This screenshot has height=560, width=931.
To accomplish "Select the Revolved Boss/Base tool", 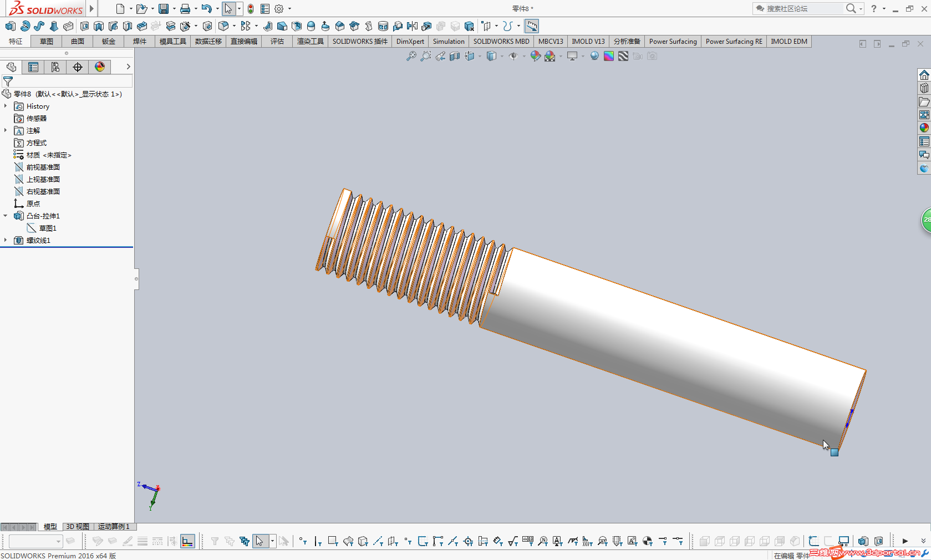I will coord(25,26).
